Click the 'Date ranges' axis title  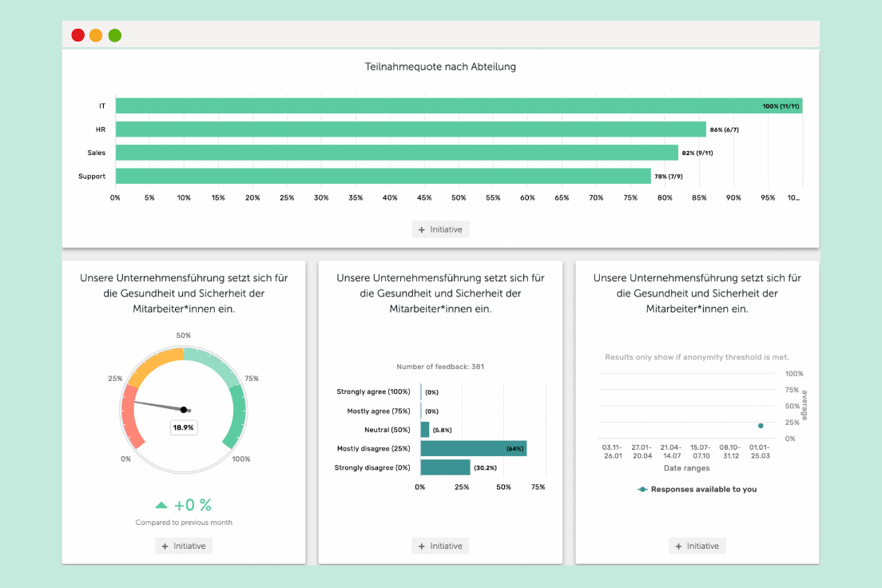pos(686,468)
